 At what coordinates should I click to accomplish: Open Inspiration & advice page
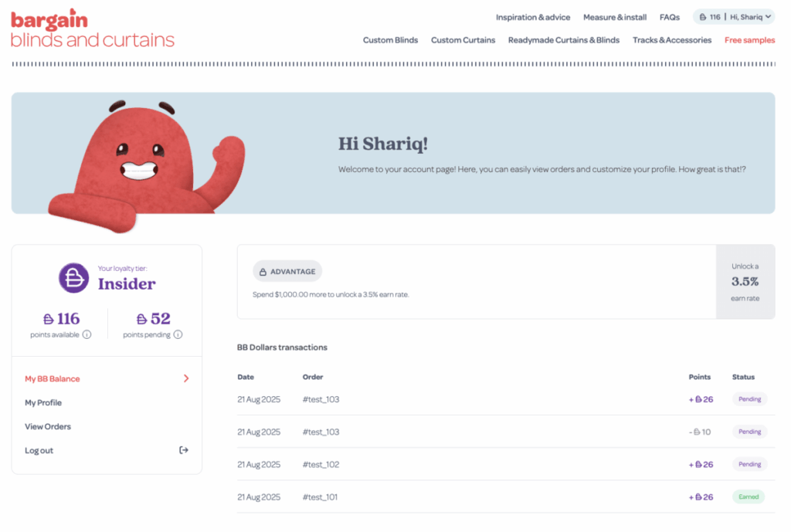533,17
